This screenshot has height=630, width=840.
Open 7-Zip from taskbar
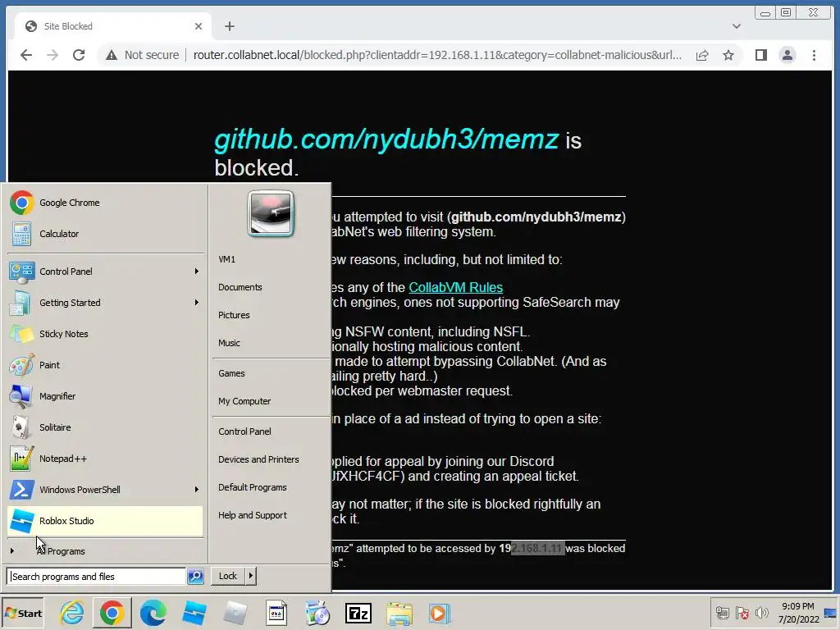(358, 613)
